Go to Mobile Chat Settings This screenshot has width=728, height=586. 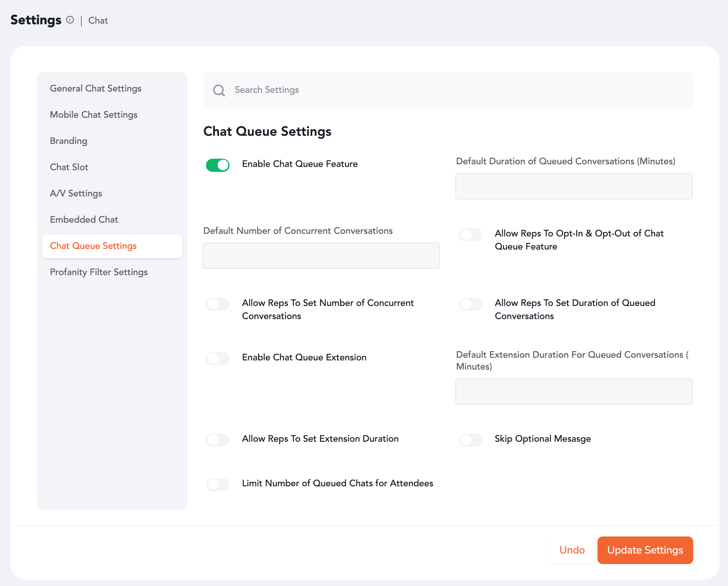tap(93, 115)
